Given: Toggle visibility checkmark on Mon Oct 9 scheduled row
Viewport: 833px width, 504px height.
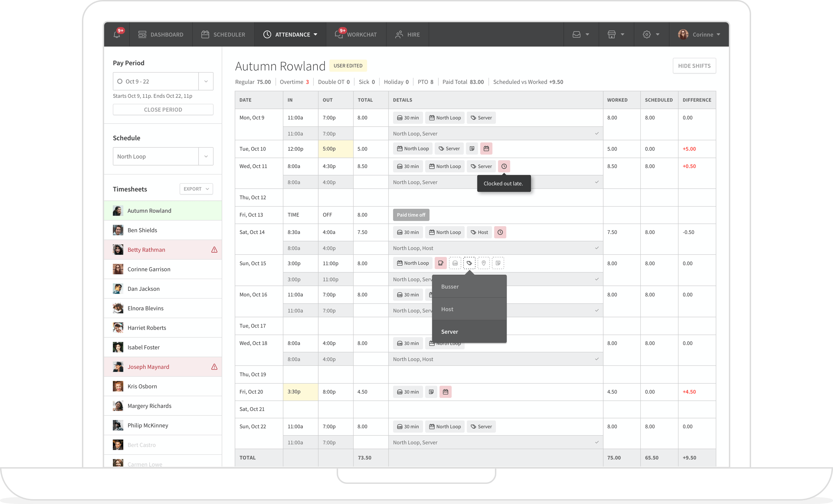Looking at the screenshot, I should click(597, 133).
